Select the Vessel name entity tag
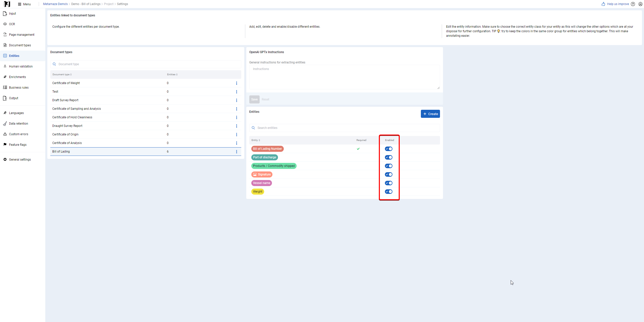Viewport: 644px width, 322px height. click(x=261, y=183)
